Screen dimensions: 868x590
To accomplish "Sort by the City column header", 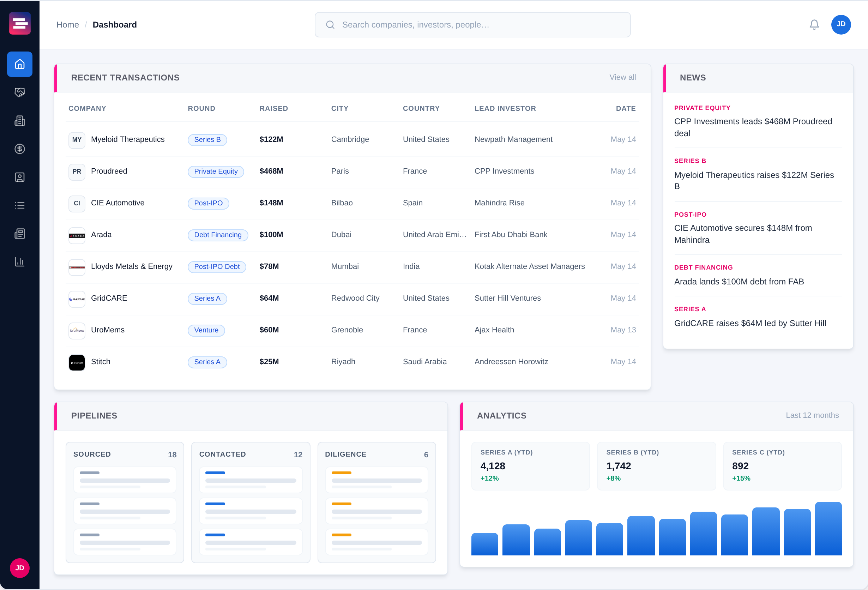I will tap(339, 108).
